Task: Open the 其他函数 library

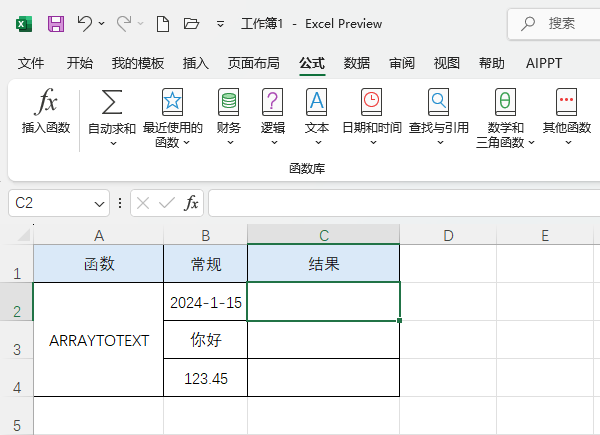Action: click(567, 117)
